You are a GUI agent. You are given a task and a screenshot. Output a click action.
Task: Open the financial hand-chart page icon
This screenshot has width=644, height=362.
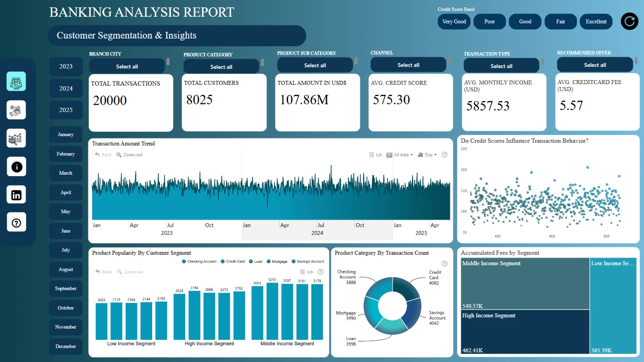coord(16,110)
